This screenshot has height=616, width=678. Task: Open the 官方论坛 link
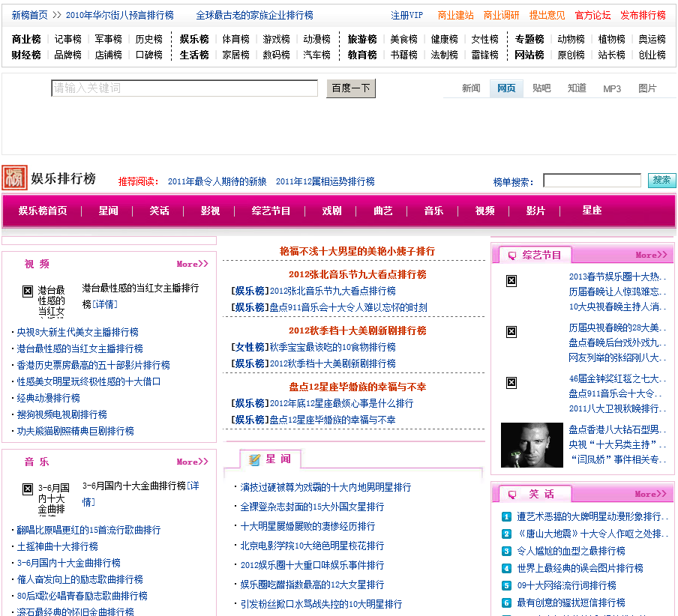pos(592,16)
